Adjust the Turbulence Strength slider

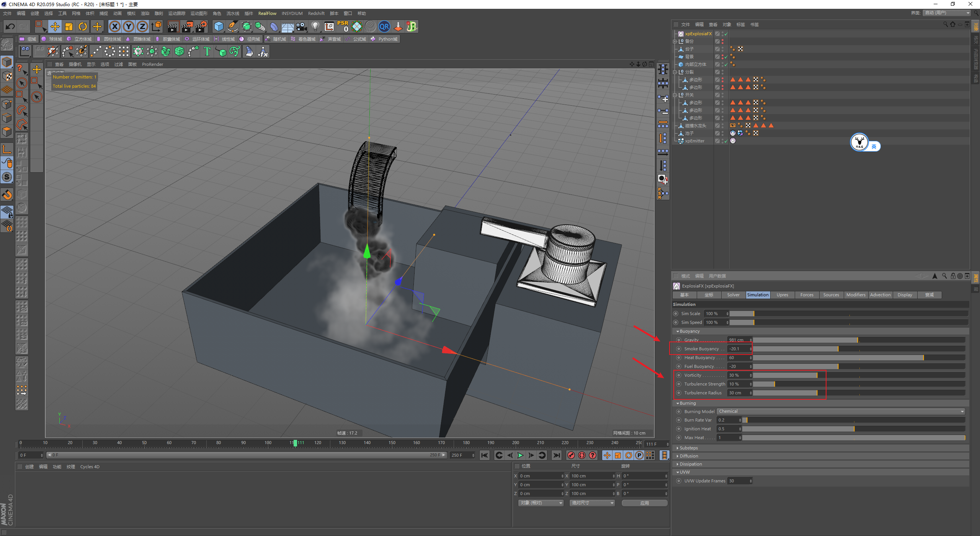point(774,384)
